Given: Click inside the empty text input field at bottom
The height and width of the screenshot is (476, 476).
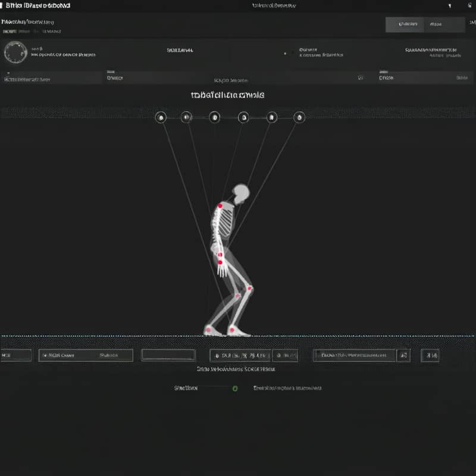Looking at the screenshot, I should click(x=169, y=355).
